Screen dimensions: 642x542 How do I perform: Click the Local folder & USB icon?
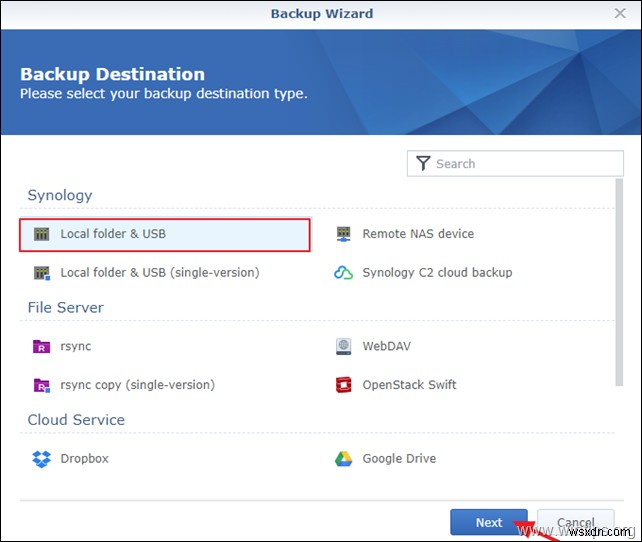pyautogui.click(x=41, y=234)
